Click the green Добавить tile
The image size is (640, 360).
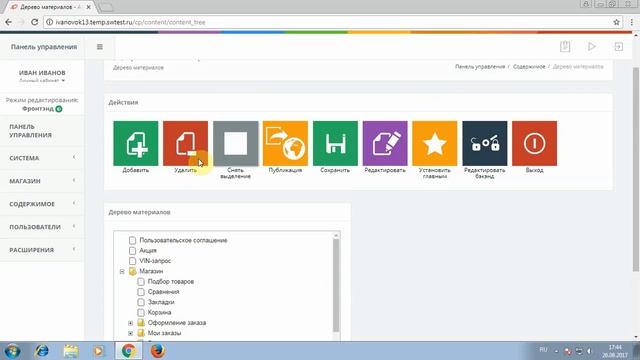[x=136, y=143]
